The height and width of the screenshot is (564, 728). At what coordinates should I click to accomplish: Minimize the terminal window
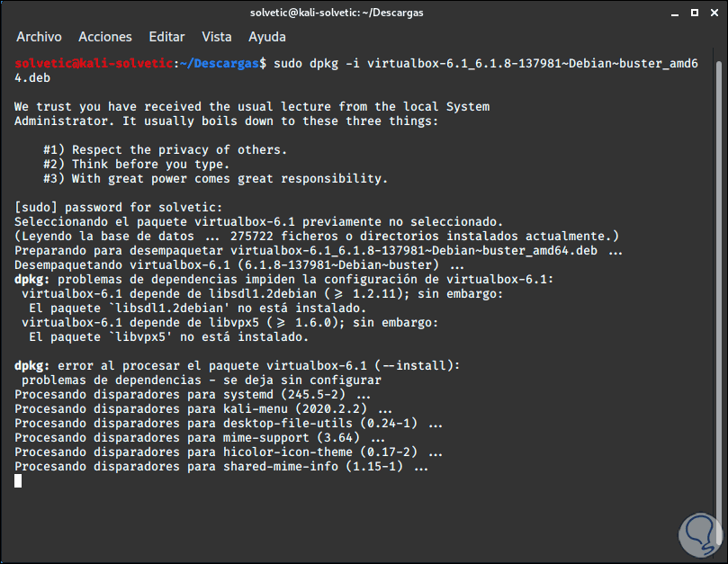pyautogui.click(x=671, y=11)
